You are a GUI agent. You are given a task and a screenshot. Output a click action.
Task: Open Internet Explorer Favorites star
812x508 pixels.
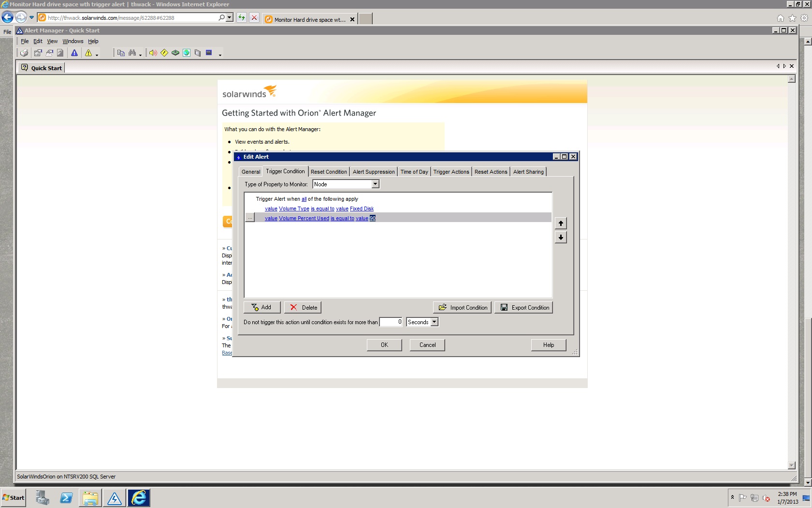(792, 18)
